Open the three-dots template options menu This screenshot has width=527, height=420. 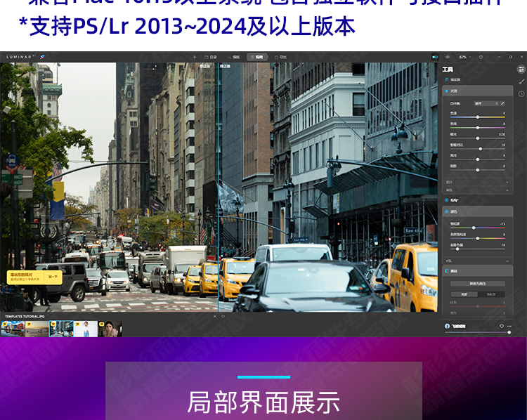pos(509,326)
